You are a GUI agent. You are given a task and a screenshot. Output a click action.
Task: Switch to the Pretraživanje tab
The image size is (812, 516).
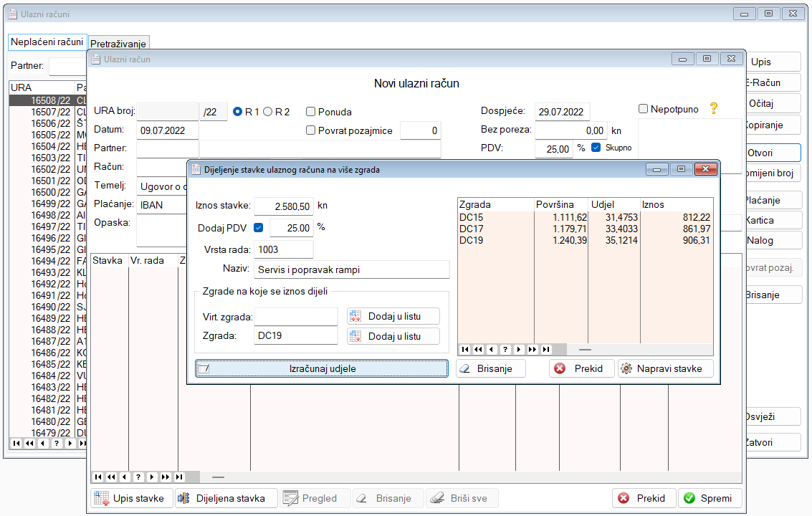119,44
